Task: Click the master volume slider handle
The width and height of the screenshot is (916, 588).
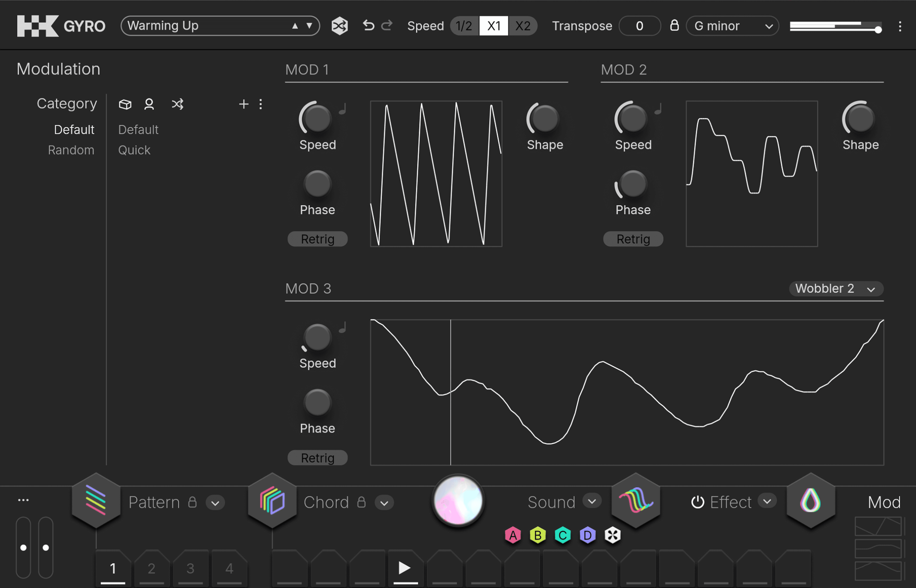Action: coord(878,29)
